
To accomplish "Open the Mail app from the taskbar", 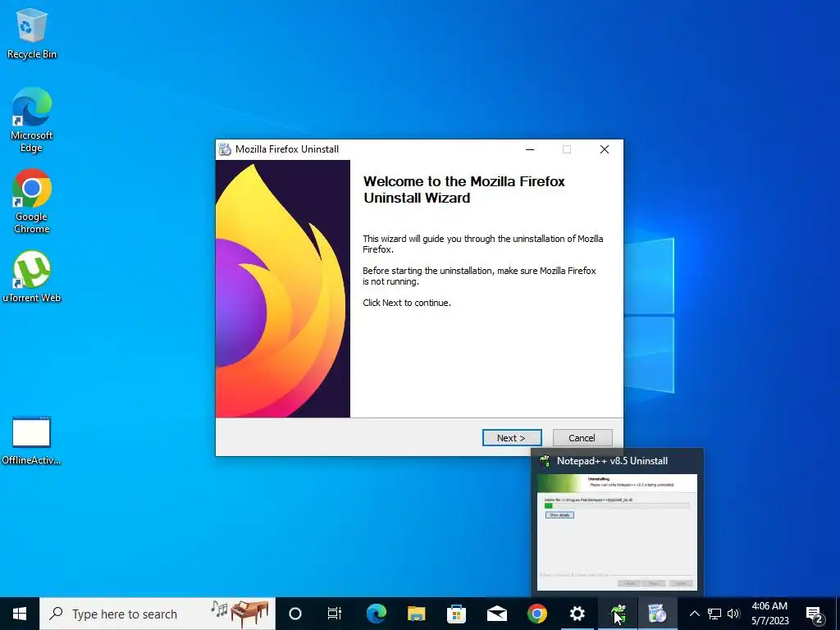I will [x=496, y=614].
